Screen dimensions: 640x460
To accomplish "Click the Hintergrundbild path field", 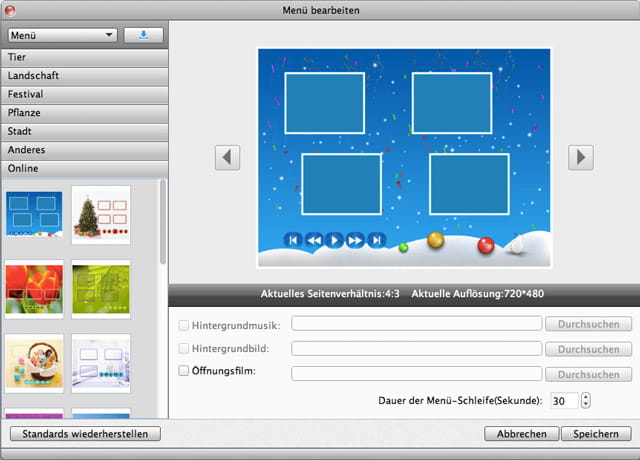I will click(x=417, y=349).
